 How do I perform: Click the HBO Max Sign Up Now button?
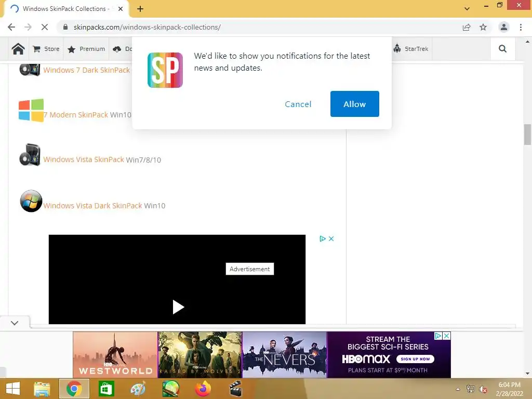[415, 359]
